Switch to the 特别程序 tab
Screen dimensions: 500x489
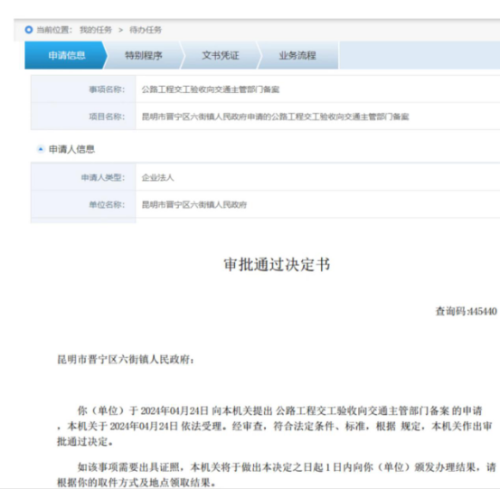144,55
